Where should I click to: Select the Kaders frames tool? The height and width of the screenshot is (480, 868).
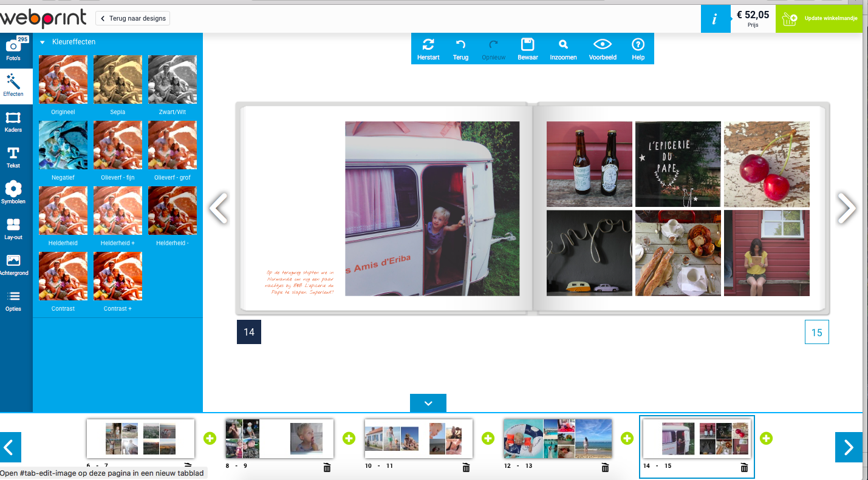click(x=13, y=121)
